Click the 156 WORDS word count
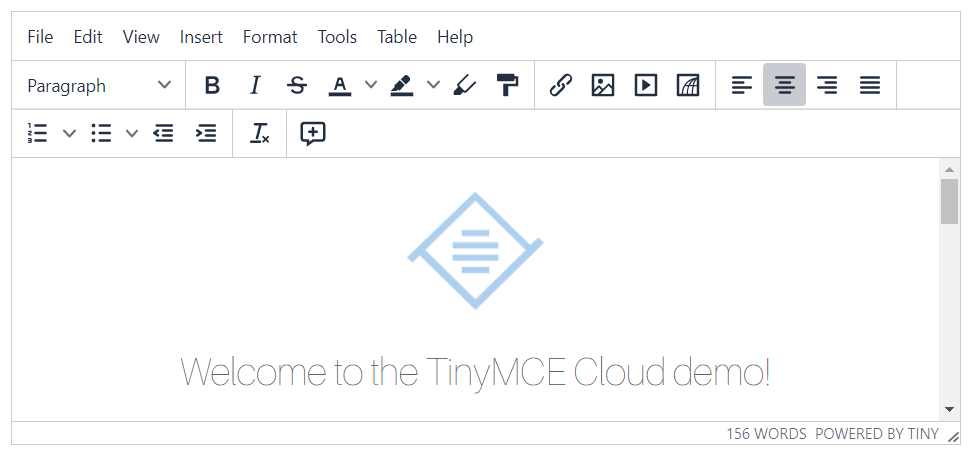The width and height of the screenshot is (974, 456). point(767,434)
